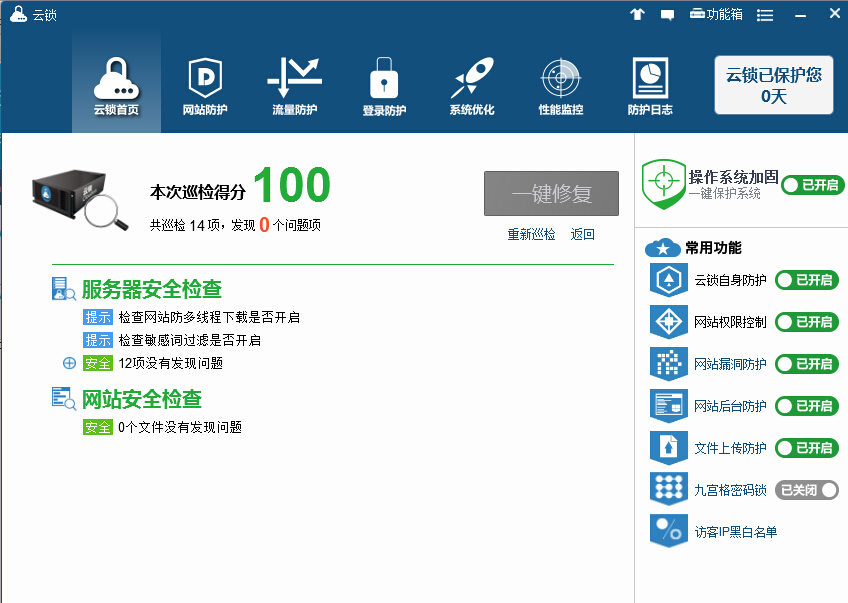The width and height of the screenshot is (848, 603).
Task: Open the title bar list menu icon
Action: coord(765,14)
